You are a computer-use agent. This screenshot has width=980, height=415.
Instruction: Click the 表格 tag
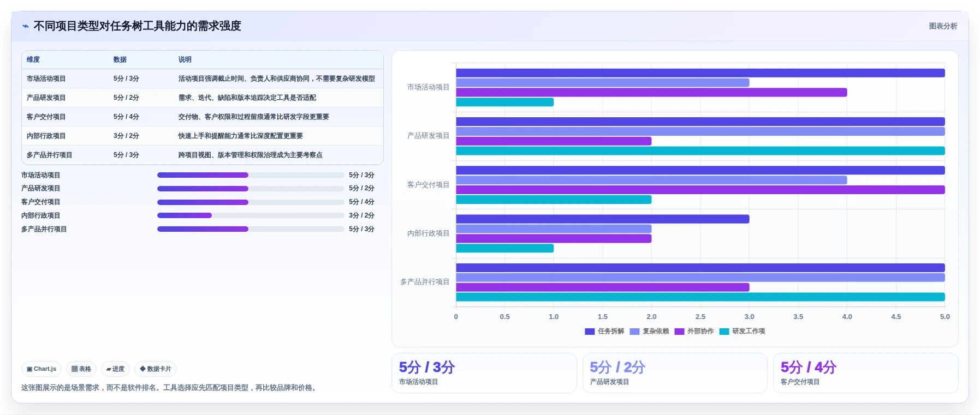click(81, 369)
